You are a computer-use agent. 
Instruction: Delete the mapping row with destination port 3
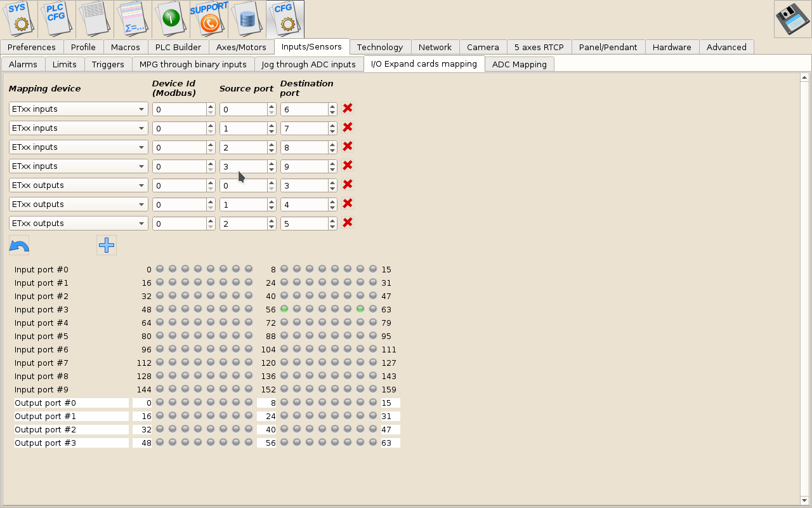[348, 185]
